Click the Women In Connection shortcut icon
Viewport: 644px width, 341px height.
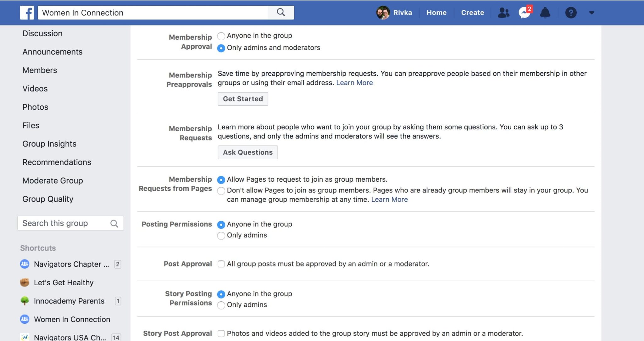25,319
